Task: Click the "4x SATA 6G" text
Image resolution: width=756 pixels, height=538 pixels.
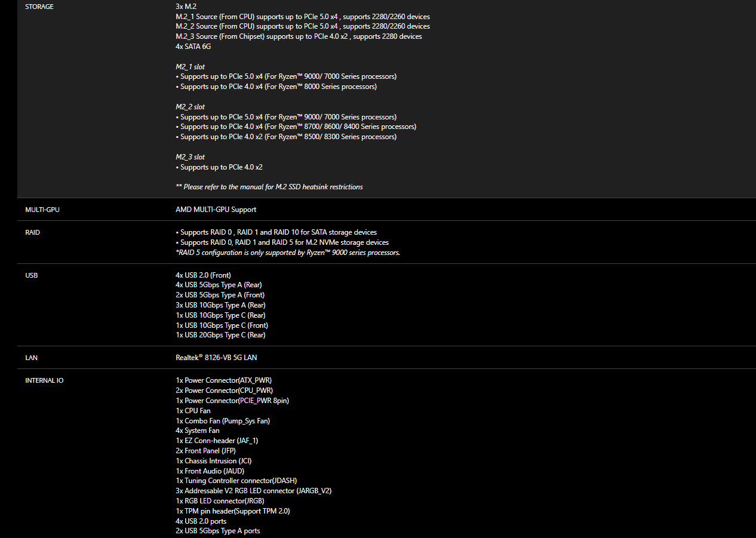Action: tap(193, 47)
